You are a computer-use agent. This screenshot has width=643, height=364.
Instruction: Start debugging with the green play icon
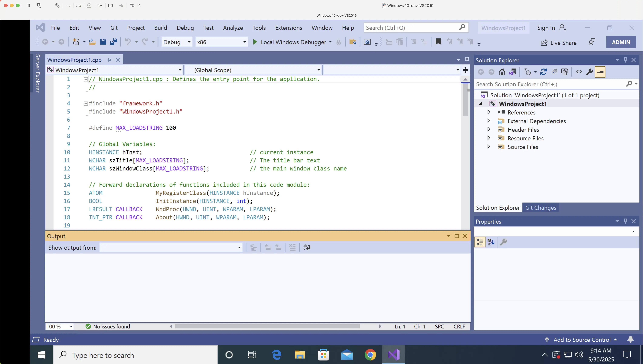pos(255,42)
